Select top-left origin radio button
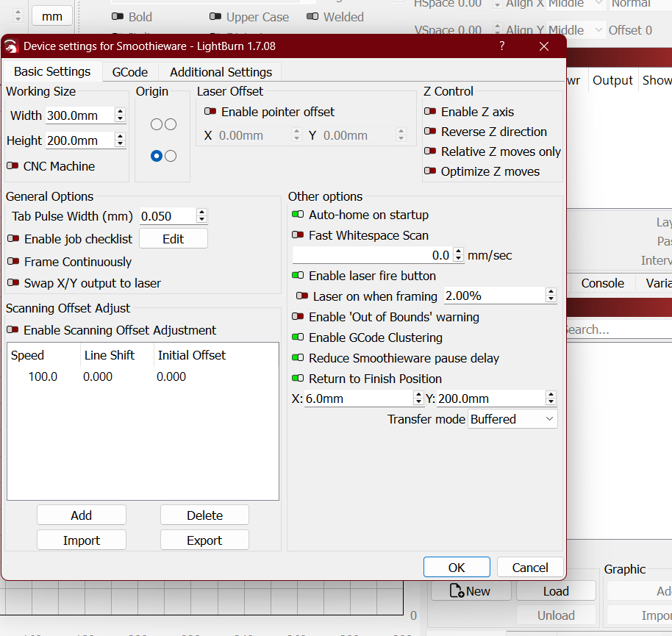This screenshot has width=672, height=636. click(x=157, y=124)
